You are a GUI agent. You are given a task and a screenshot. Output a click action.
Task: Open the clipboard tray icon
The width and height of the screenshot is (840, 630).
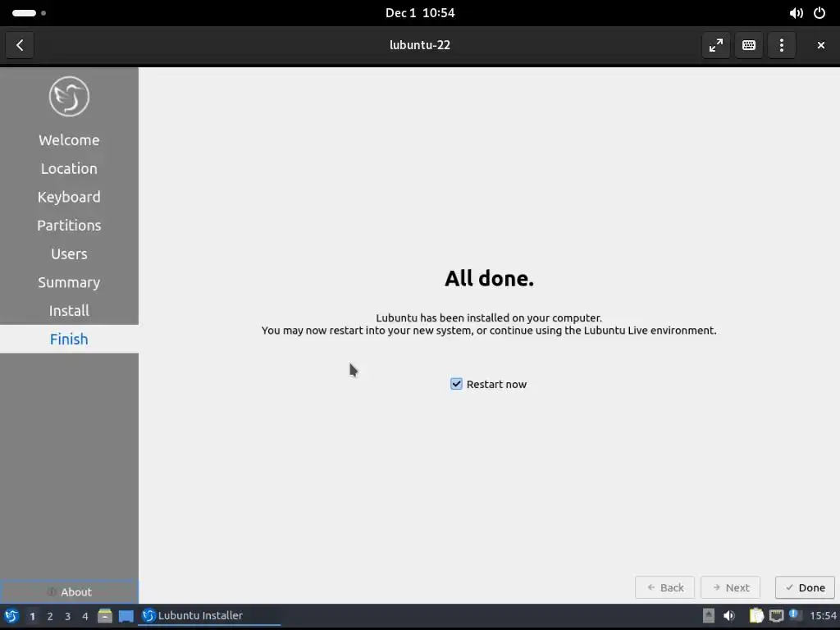[756, 616]
